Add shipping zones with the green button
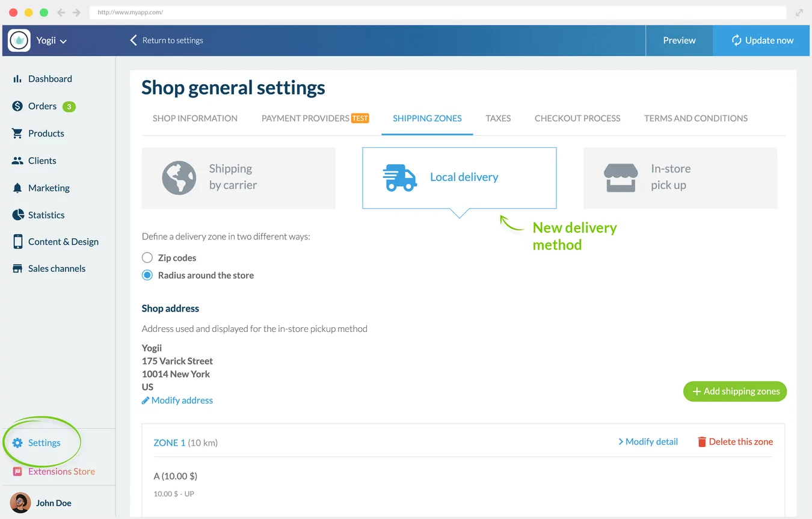 pyautogui.click(x=734, y=391)
